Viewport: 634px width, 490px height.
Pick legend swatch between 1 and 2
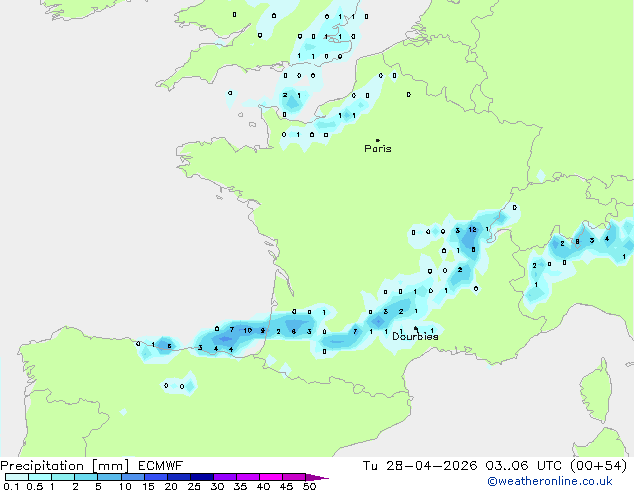[63, 477]
